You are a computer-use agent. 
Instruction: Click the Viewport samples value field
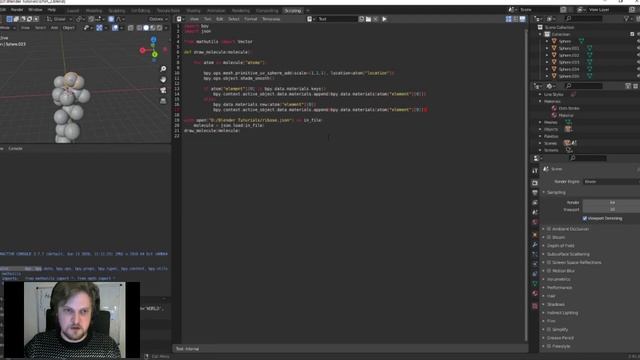(x=611, y=209)
